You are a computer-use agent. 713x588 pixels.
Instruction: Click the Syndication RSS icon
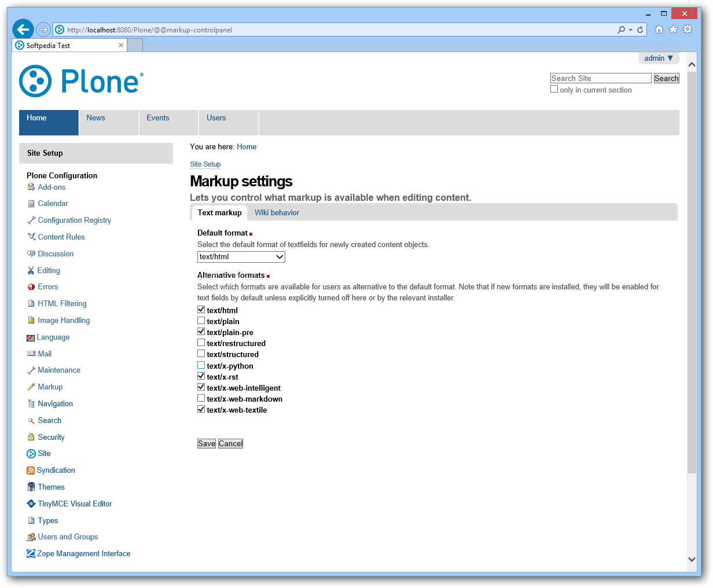coord(31,471)
